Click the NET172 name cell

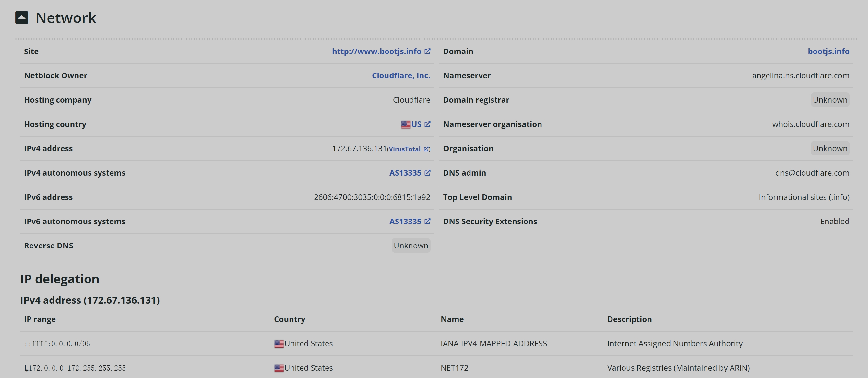454,368
